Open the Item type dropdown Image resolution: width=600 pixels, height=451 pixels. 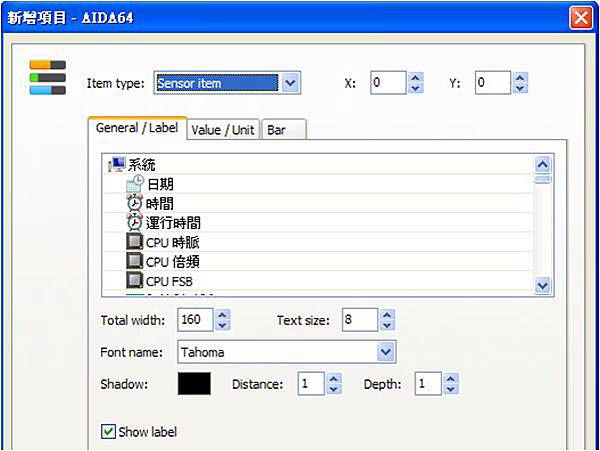(290, 83)
